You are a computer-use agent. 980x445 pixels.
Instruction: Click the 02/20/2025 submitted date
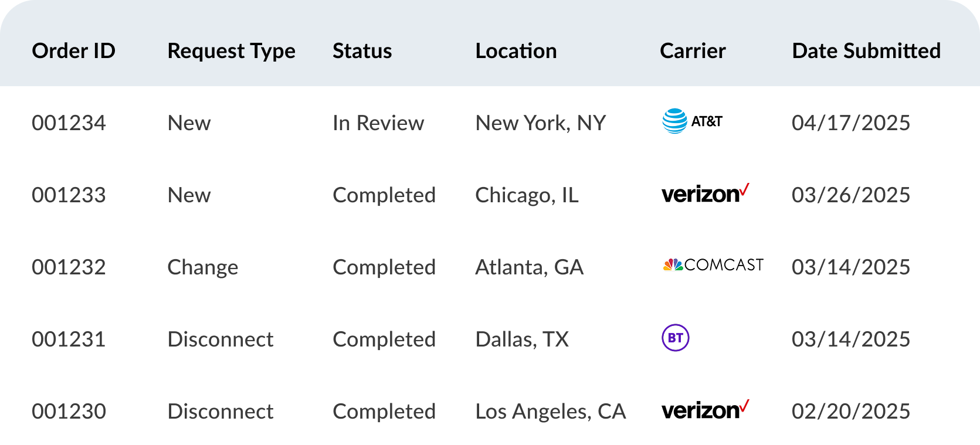coord(850,412)
